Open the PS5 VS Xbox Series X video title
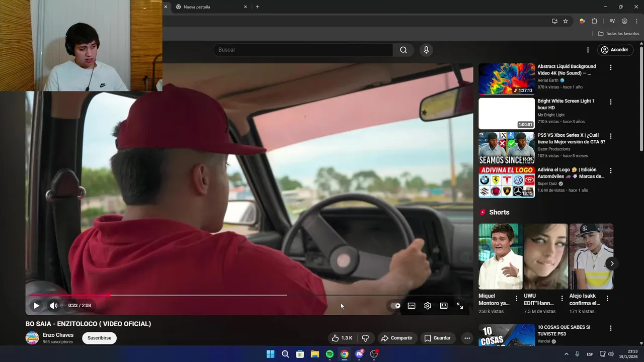644x362 pixels. pyautogui.click(x=571, y=138)
